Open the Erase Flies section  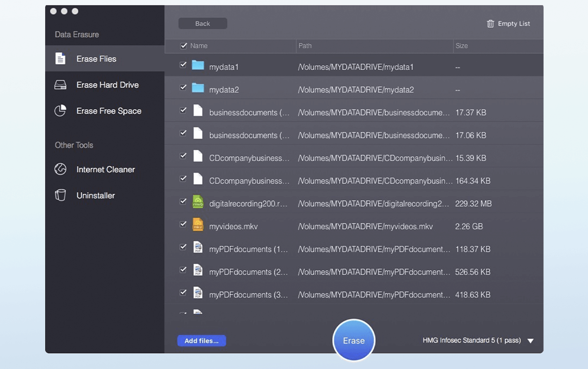105,58
